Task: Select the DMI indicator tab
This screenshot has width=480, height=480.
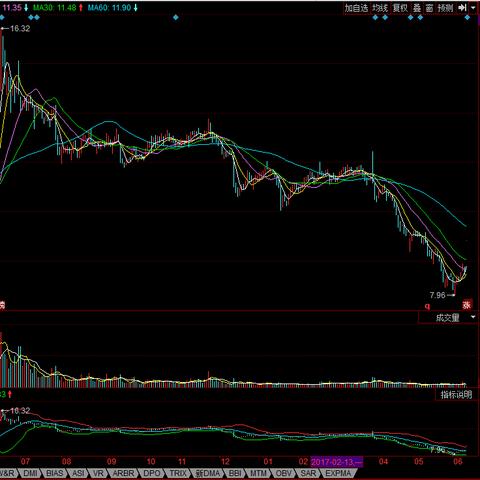Action: pyautogui.click(x=30, y=473)
